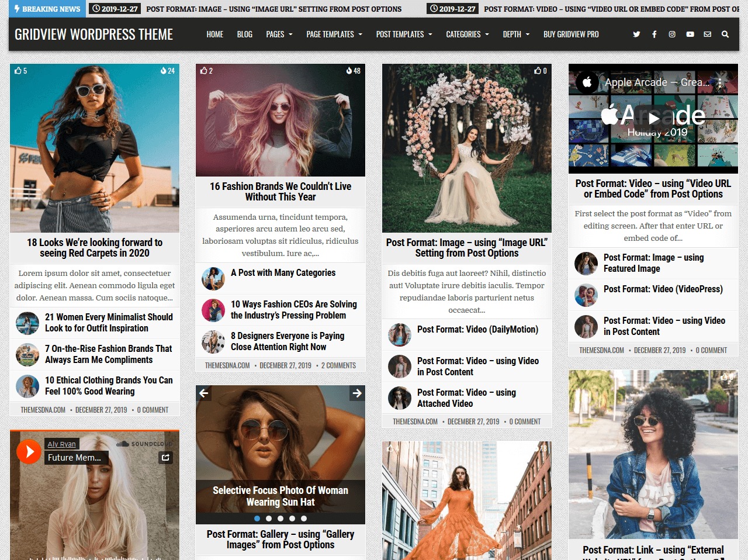
Task: Select the first gallery slider dot
Action: pos(257,518)
